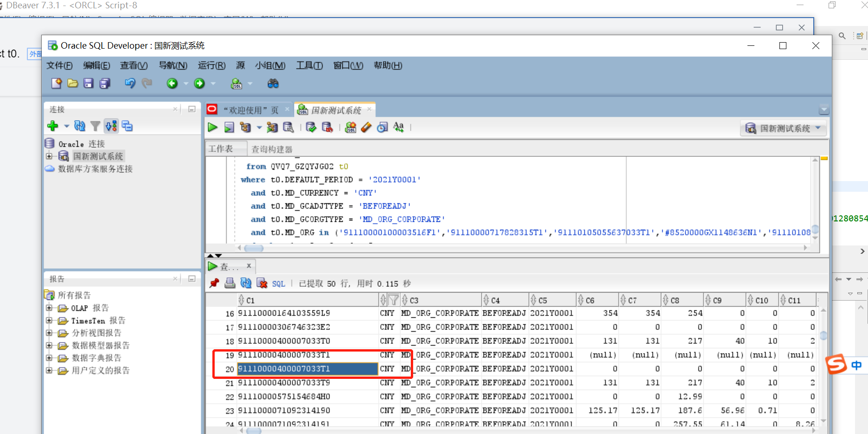
Task: Expand the 数据模型器报告 folder
Action: (49, 345)
